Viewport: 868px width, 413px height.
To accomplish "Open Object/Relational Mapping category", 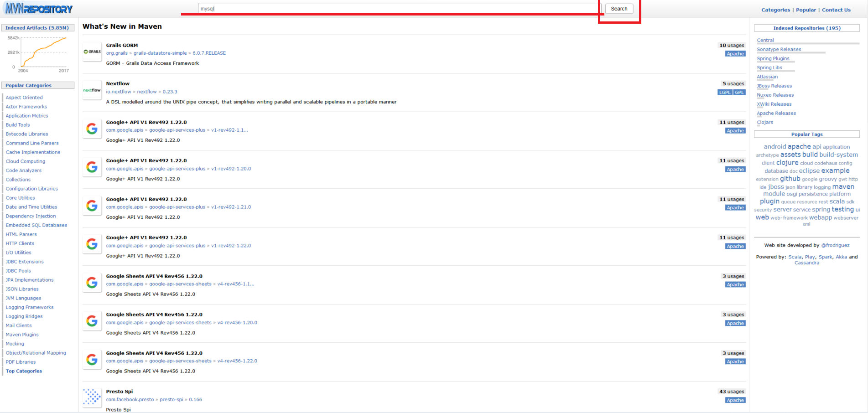I will point(36,353).
